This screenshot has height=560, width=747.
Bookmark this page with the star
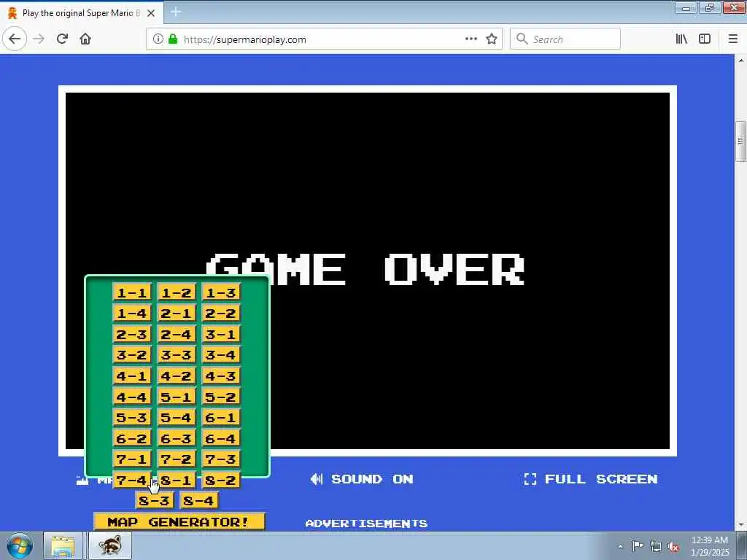(x=492, y=39)
